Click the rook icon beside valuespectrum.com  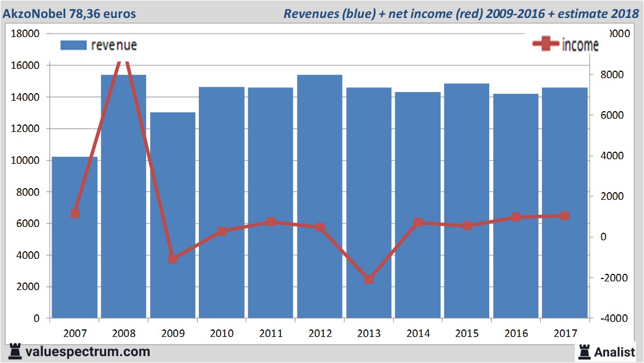point(15,351)
